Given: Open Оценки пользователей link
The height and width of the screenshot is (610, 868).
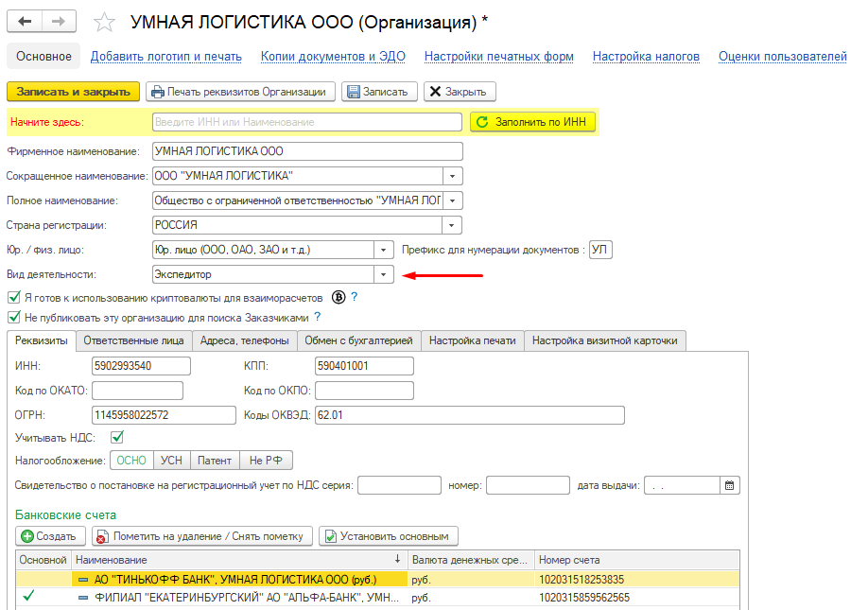Looking at the screenshot, I should 783,57.
